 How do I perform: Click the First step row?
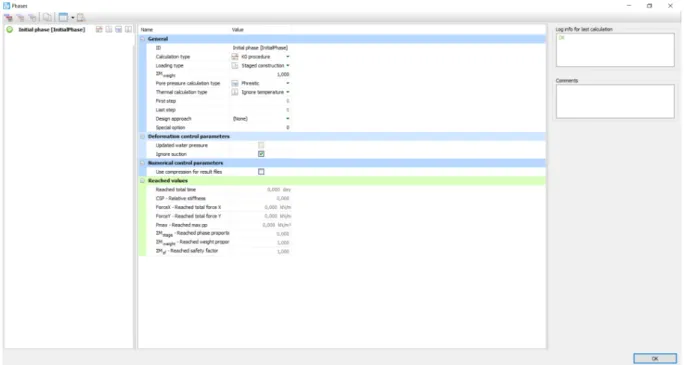pos(219,101)
